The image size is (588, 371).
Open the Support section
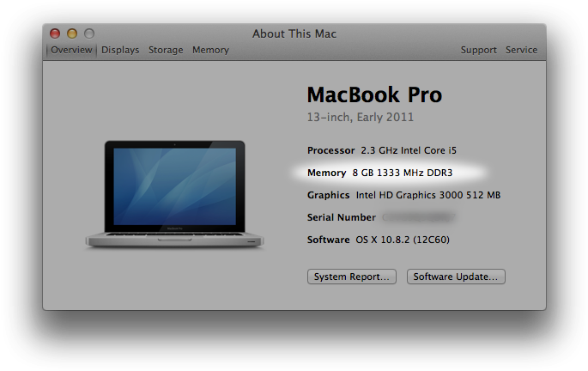pos(478,50)
